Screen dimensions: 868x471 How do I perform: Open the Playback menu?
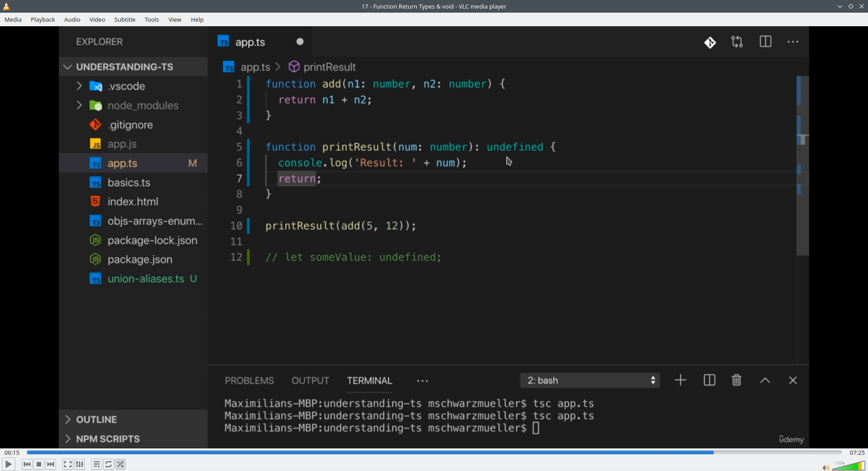43,20
